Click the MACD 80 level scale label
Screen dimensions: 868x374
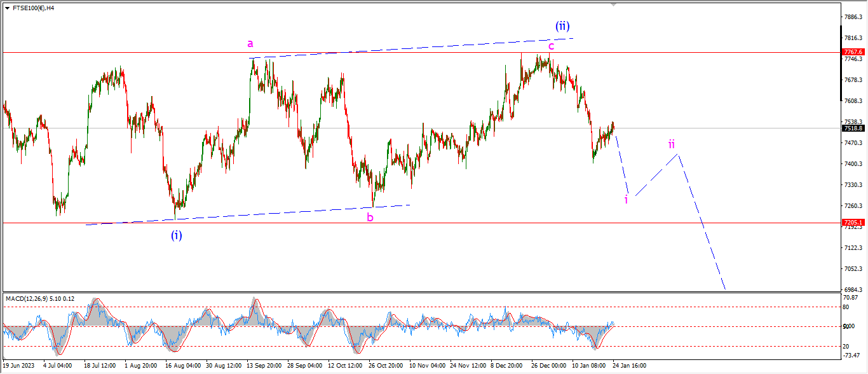pyautogui.click(x=847, y=307)
